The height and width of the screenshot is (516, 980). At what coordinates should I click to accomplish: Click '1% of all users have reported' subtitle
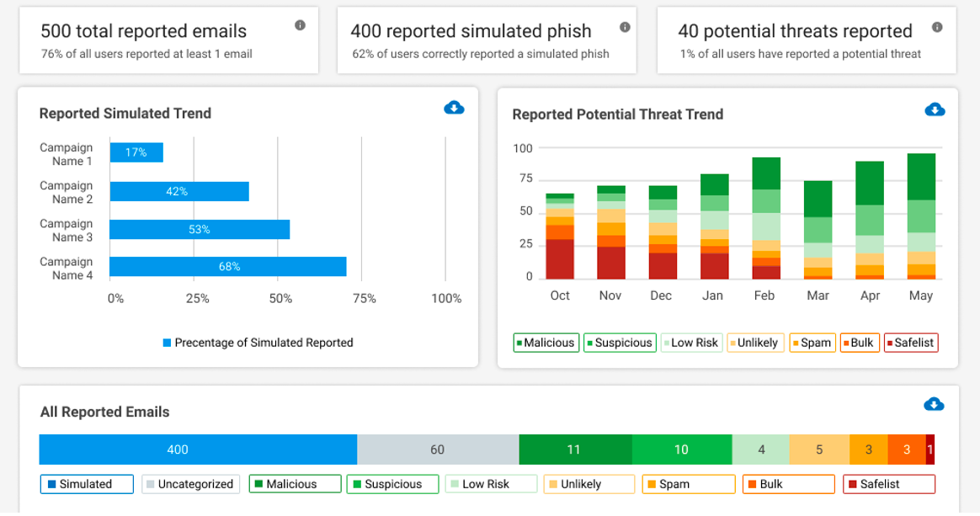click(x=800, y=55)
